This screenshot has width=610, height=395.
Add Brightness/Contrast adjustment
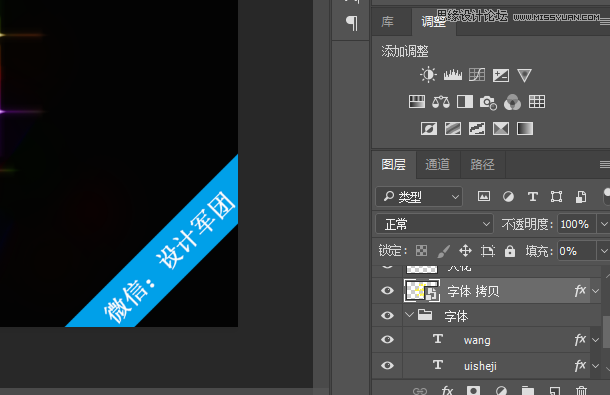coord(428,75)
